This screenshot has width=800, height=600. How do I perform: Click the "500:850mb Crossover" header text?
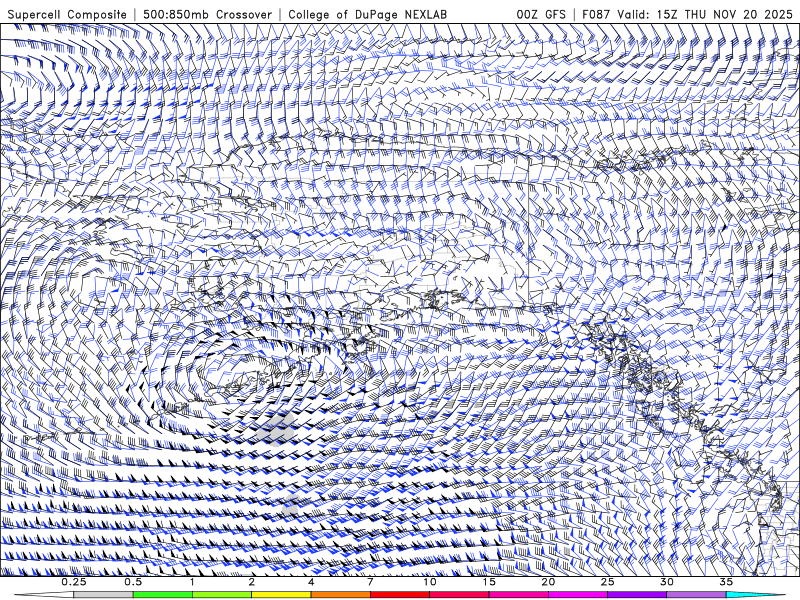coord(208,14)
